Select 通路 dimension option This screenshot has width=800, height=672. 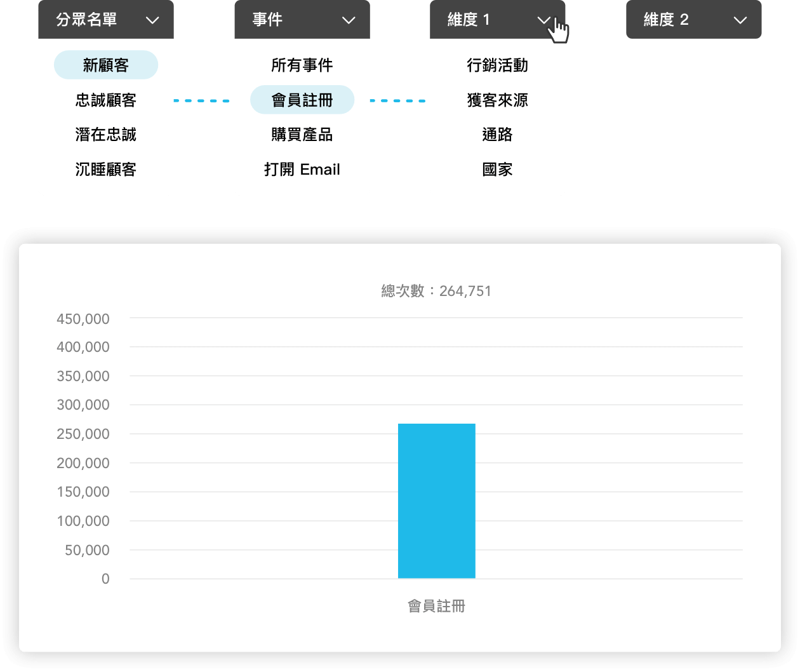498,135
